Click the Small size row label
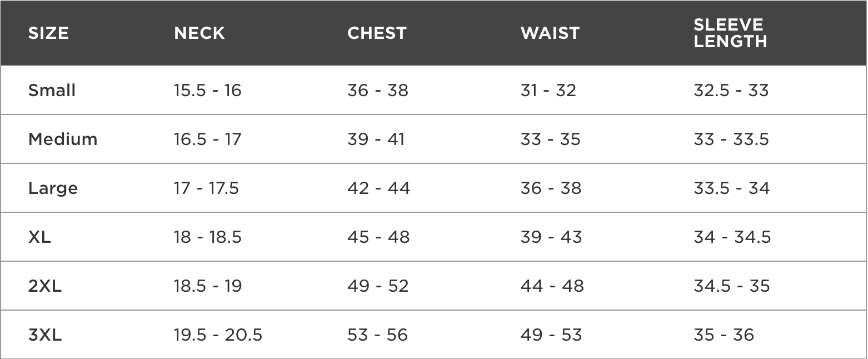868x359 pixels. (x=52, y=90)
